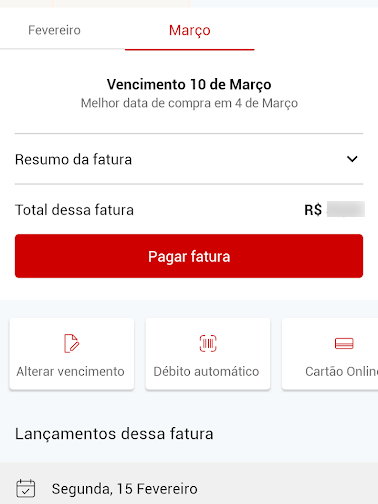Screen dimensions: 378x504
Task: Switch to the Fevereiro tab
Action: click(54, 30)
